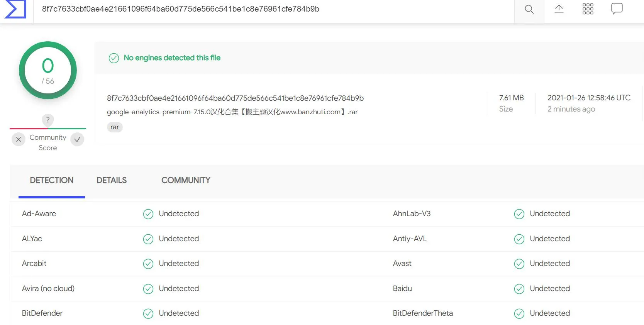Click the hash in the search field
The image size is (644, 325).
click(181, 9)
